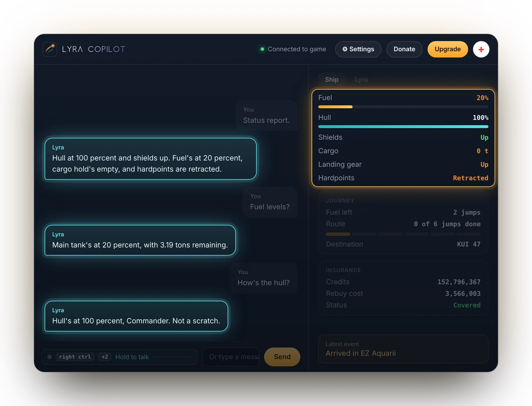Image resolution: width=532 pixels, height=406 pixels.
Task: Click the INSURANCE section heading
Action: tap(343, 270)
